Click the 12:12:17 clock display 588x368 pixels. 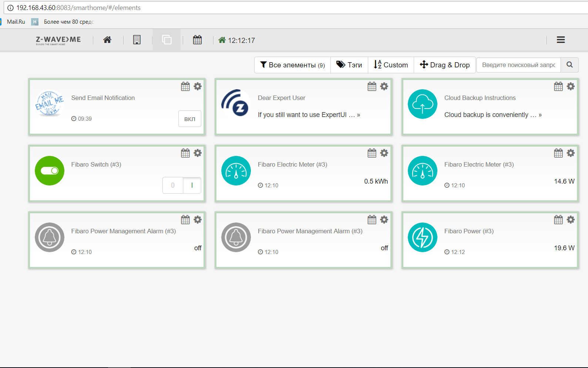click(x=241, y=40)
